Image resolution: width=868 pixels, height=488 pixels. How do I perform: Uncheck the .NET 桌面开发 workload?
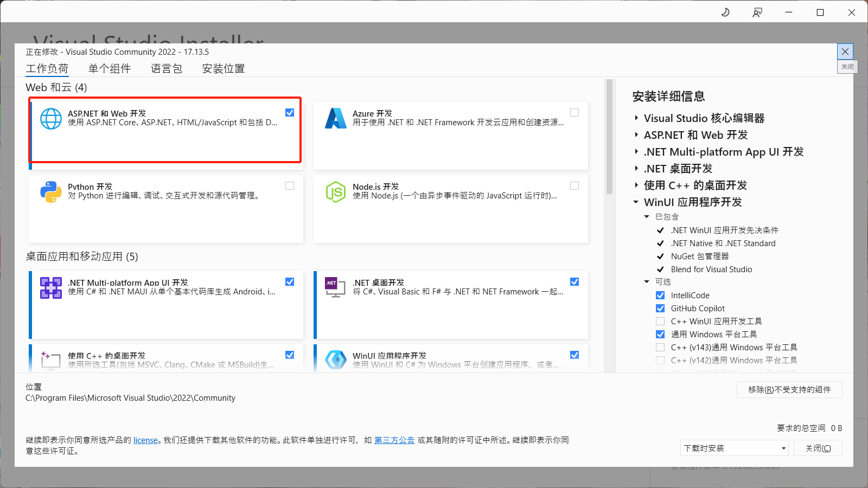point(575,282)
